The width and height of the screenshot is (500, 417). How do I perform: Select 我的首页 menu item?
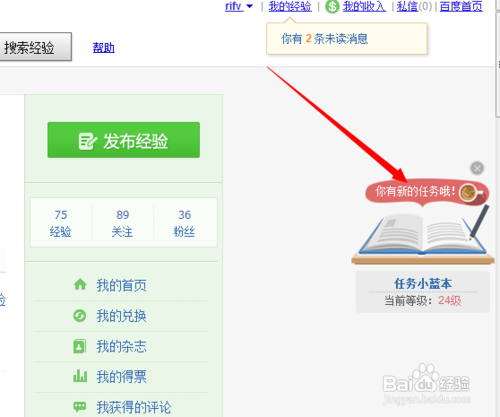coord(121,285)
